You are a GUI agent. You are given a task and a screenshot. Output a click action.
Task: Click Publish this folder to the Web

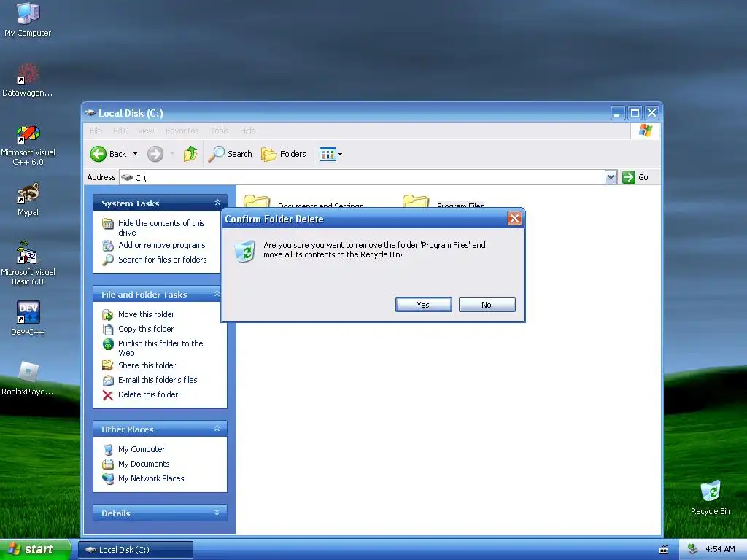[x=160, y=348]
